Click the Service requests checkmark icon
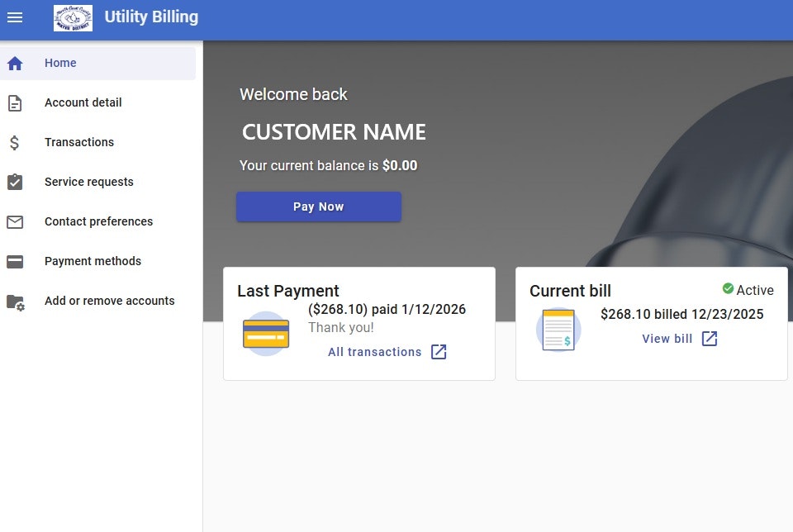 coord(15,182)
